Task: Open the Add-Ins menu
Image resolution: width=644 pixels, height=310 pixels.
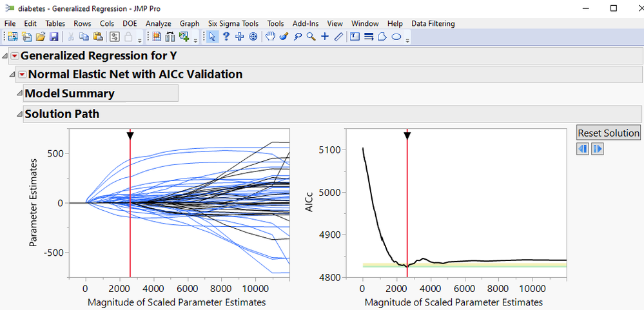Action: pos(306,23)
